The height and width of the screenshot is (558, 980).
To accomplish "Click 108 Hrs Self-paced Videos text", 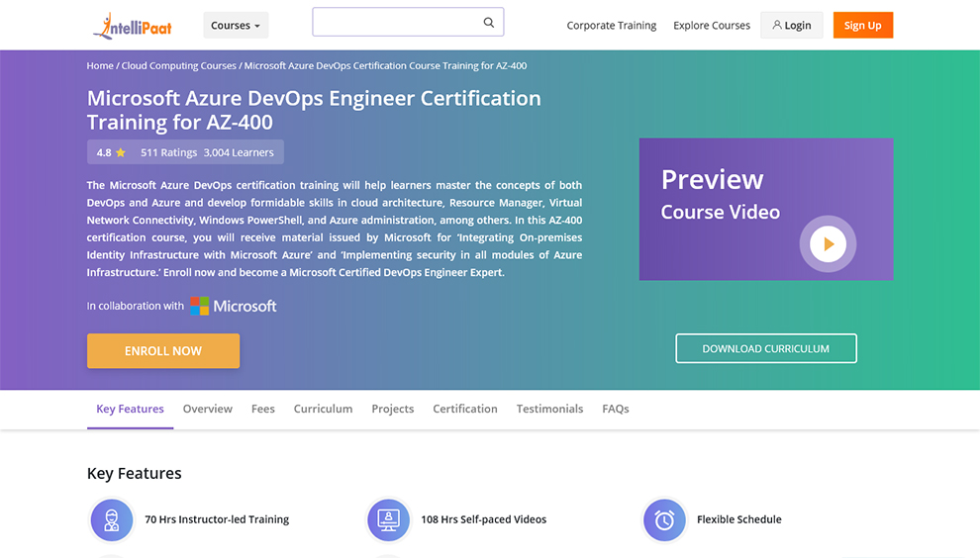I will tap(484, 519).
